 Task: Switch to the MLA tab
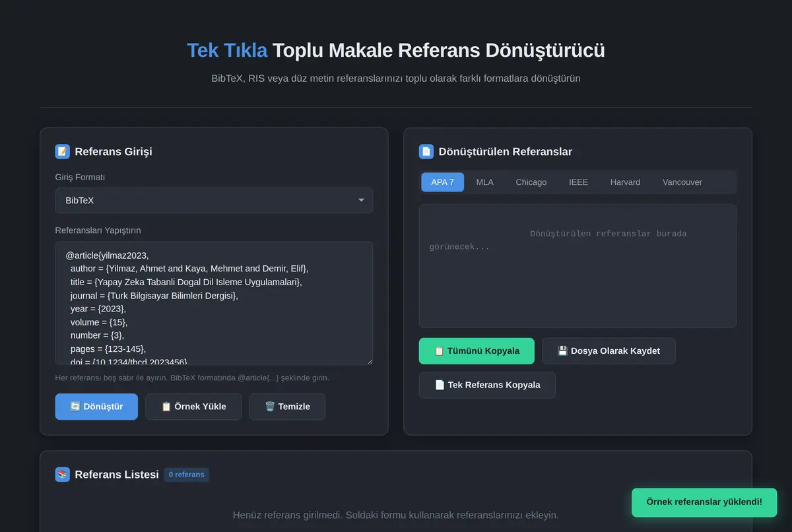484,182
